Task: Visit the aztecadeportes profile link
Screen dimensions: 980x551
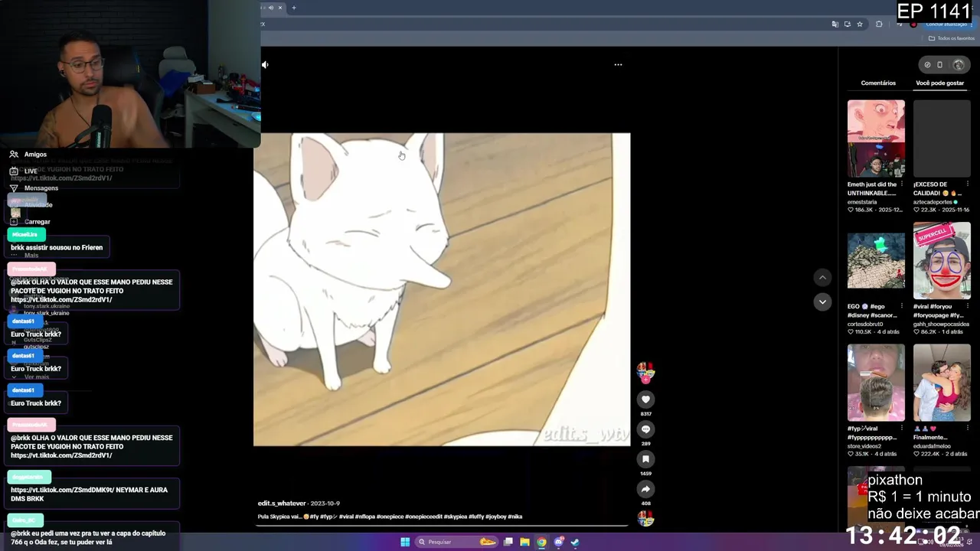Action: (x=933, y=202)
